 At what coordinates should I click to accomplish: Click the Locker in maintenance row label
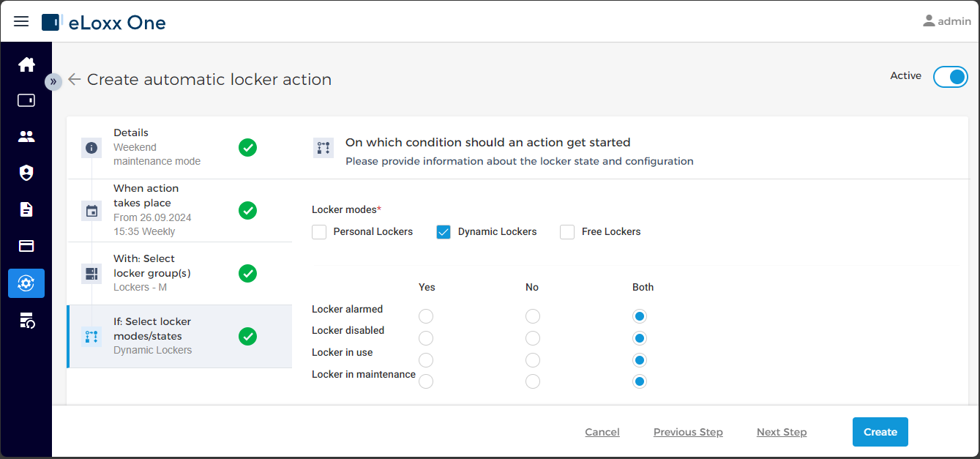pyautogui.click(x=364, y=375)
